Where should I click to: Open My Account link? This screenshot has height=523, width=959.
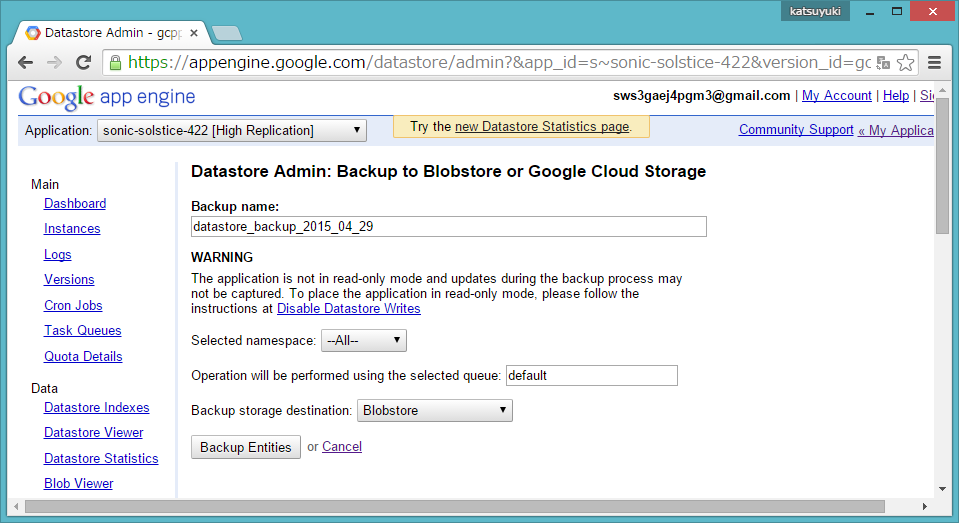tap(837, 95)
